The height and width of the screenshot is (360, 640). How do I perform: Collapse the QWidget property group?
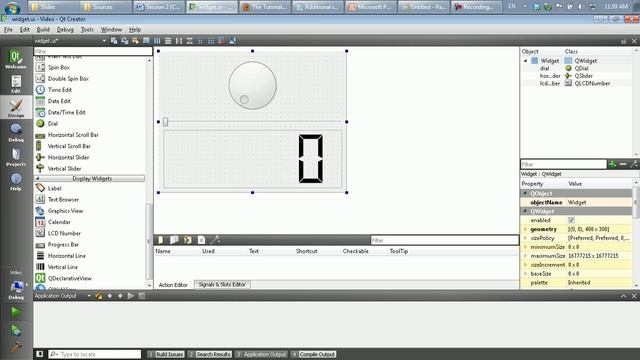tap(526, 211)
